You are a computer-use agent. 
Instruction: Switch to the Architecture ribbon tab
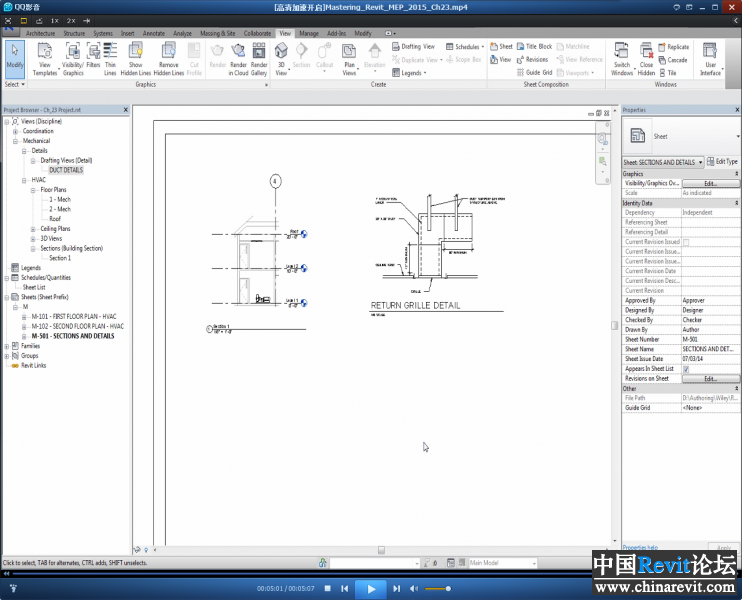40,34
